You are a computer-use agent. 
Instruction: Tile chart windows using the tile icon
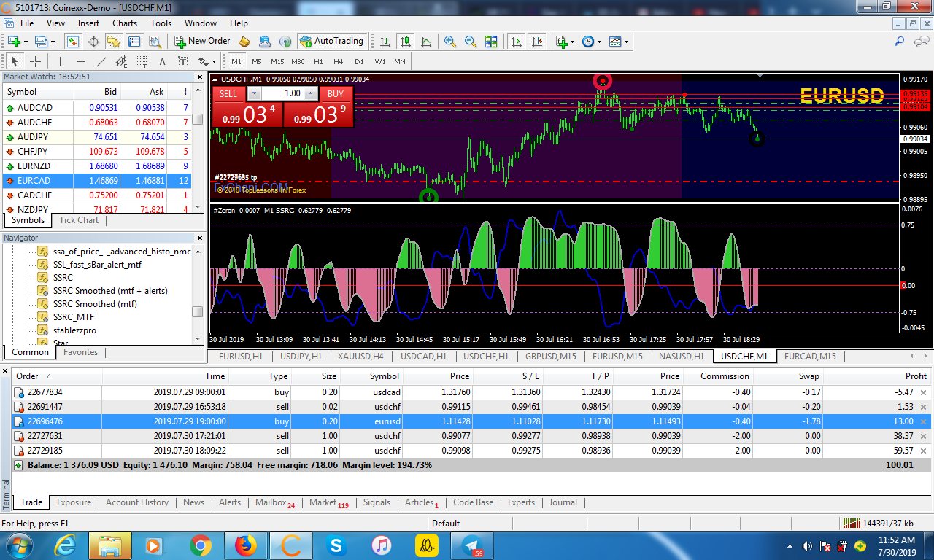[491, 42]
